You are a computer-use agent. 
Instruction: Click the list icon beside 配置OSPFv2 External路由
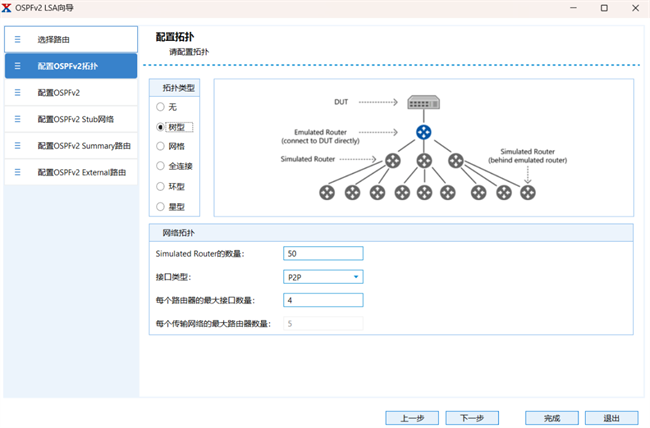[x=17, y=173]
